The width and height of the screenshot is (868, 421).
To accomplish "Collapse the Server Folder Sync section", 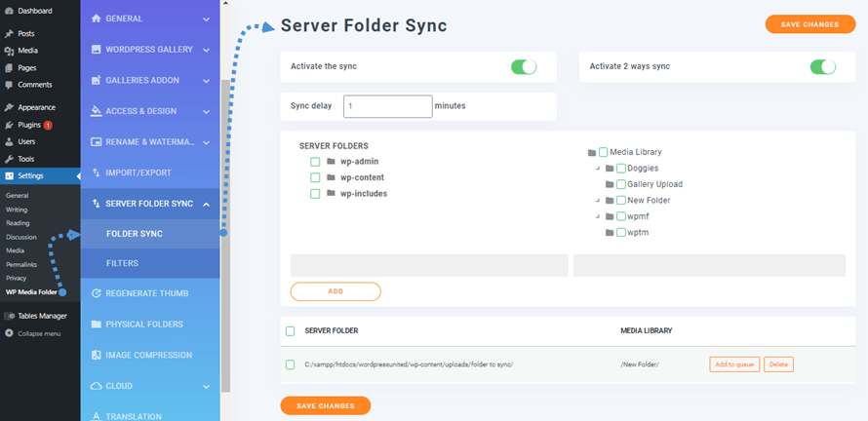I will tap(206, 204).
